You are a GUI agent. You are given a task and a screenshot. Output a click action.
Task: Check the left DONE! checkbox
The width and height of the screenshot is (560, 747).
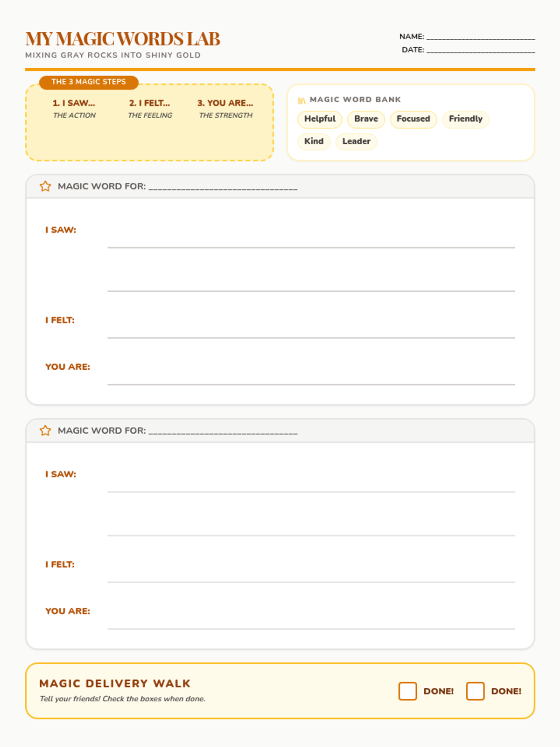click(407, 691)
